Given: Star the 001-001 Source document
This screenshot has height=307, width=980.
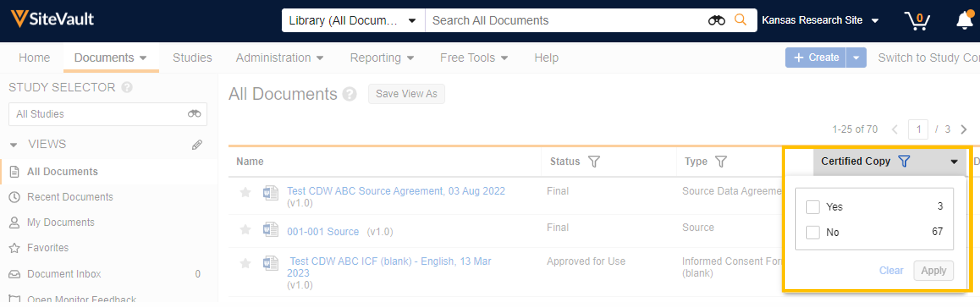Looking at the screenshot, I should tap(245, 230).
